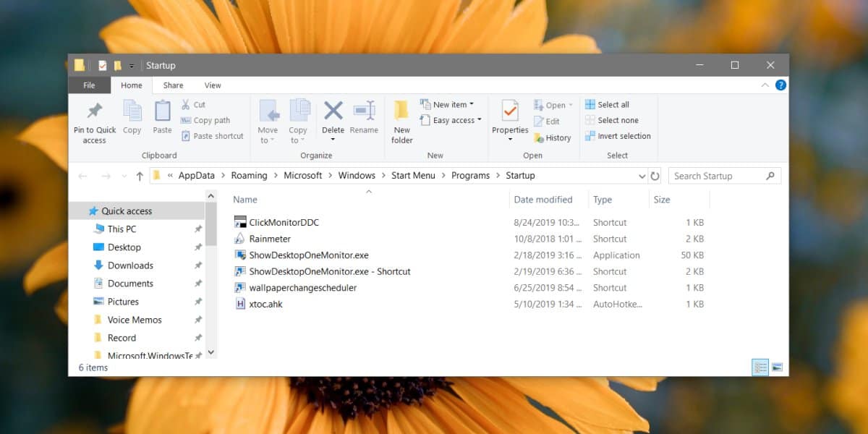Open the recent locations dropdown arrow
Viewport: 868px width, 434px height.
(x=123, y=176)
